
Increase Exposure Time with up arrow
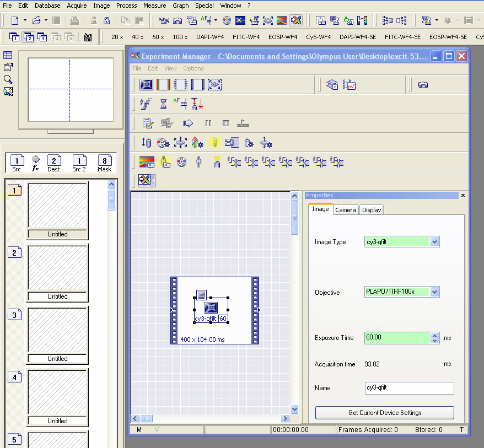pyautogui.click(x=434, y=335)
